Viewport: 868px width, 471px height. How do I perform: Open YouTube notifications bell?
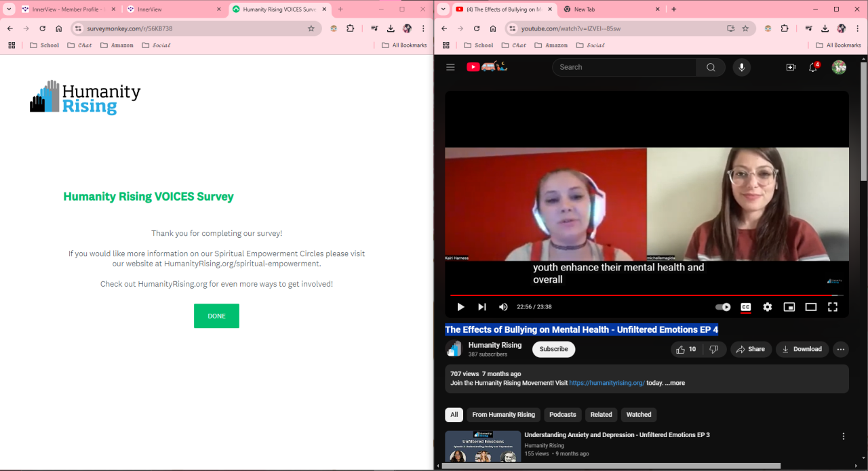[x=813, y=67]
